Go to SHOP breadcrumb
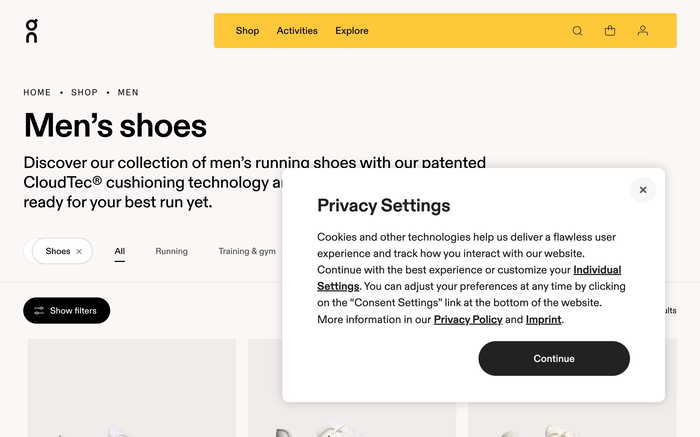Screen dimensions: 700x437 [x=84, y=92]
